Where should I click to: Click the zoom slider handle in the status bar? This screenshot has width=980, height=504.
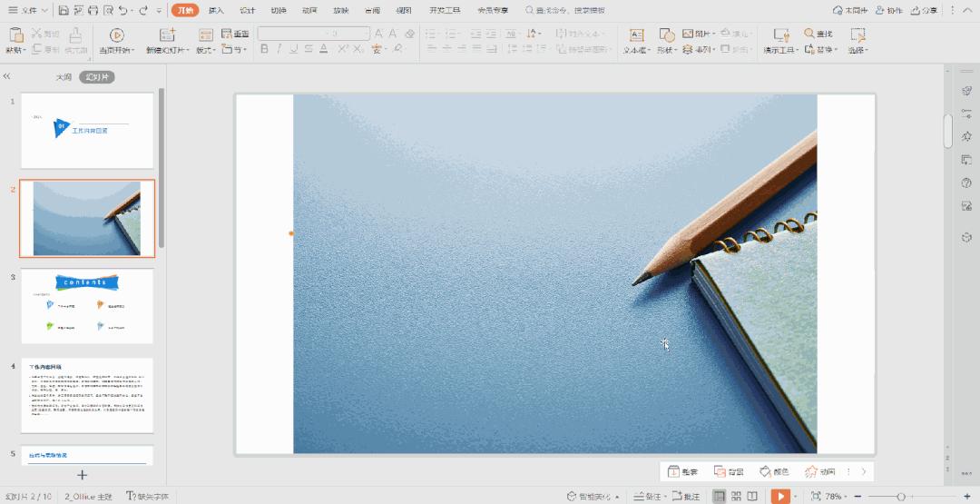[900, 496]
